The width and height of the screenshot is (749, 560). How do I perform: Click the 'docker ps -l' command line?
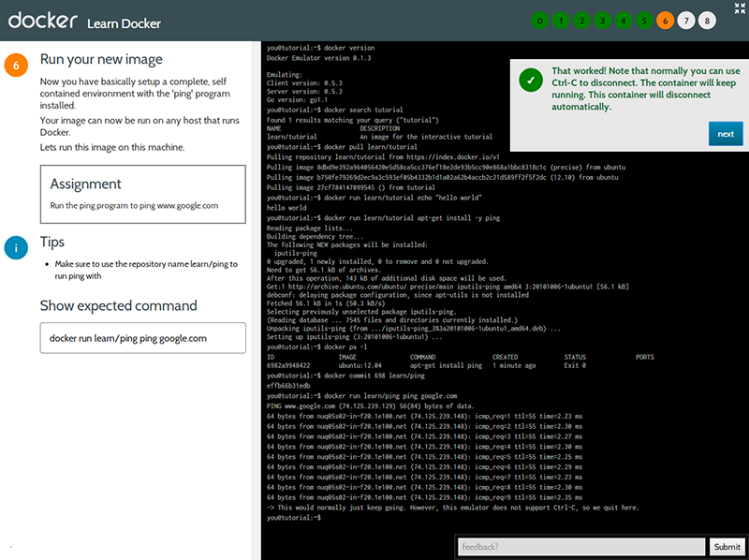316,346
